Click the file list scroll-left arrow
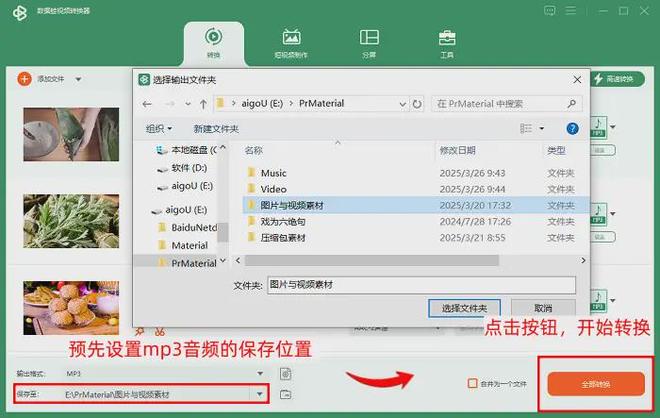This screenshot has width=660, height=418. [x=238, y=261]
